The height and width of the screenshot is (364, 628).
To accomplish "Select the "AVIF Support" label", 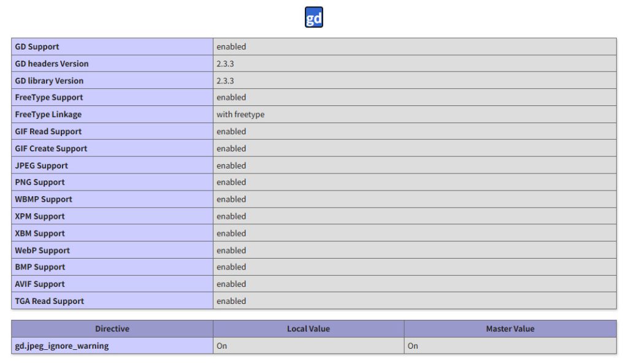I will [x=40, y=284].
